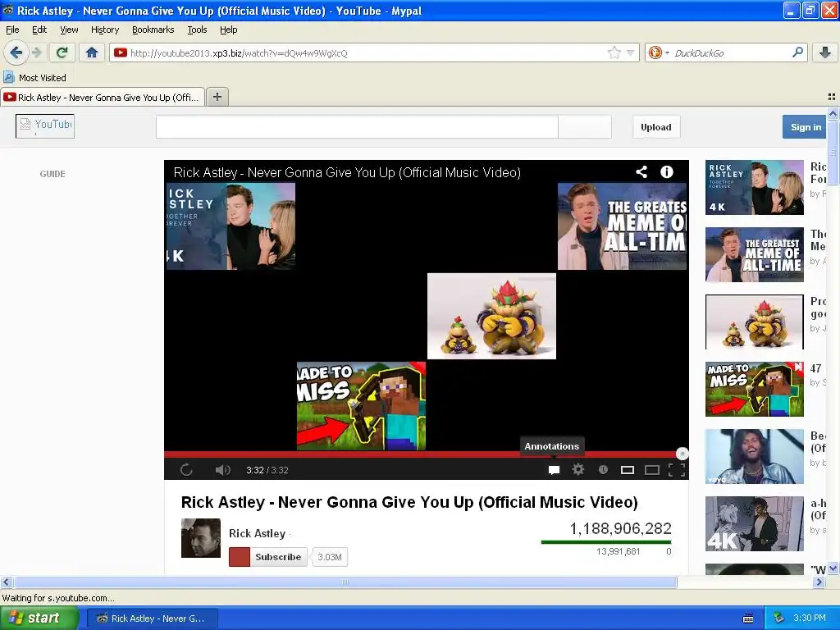Click the share icon in the player

tap(641, 172)
